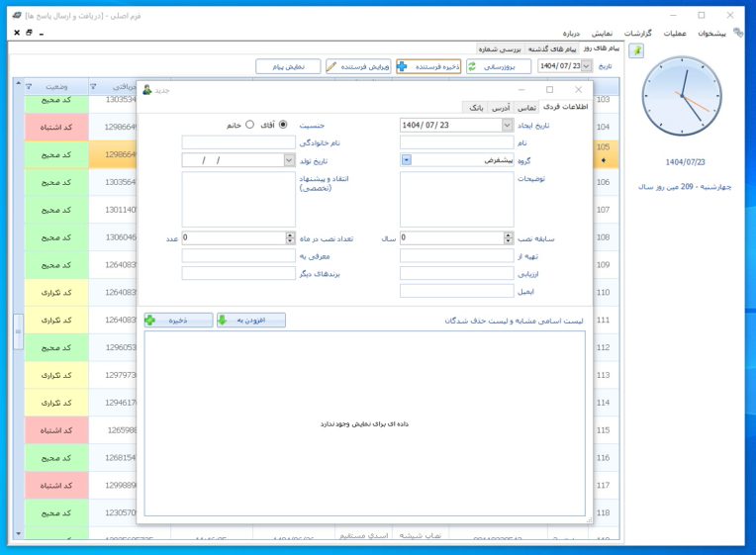Image resolution: width=756 pixels, height=555 pixels.
Task: Click the نمایش پیام button
Action: (x=288, y=66)
